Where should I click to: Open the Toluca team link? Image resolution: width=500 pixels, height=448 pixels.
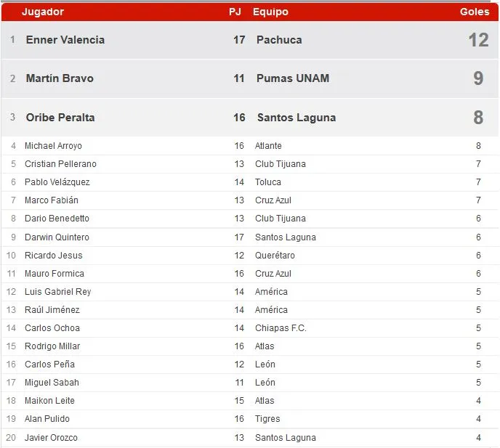267,182
